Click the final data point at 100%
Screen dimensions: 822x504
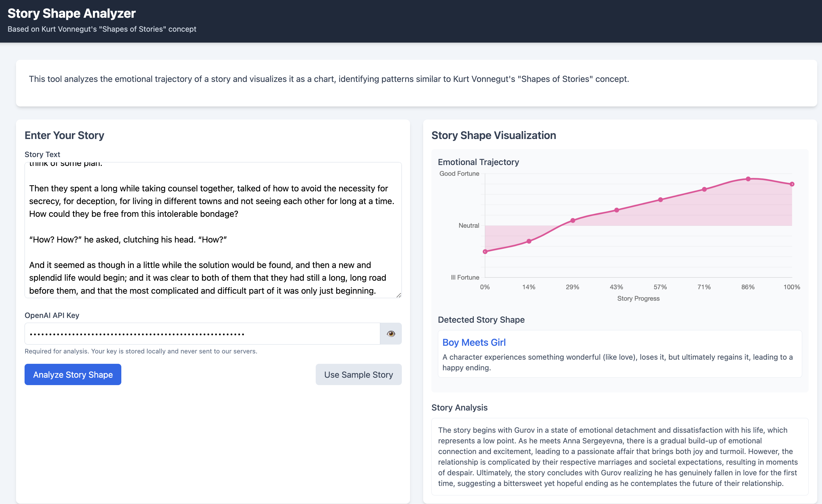click(x=792, y=184)
